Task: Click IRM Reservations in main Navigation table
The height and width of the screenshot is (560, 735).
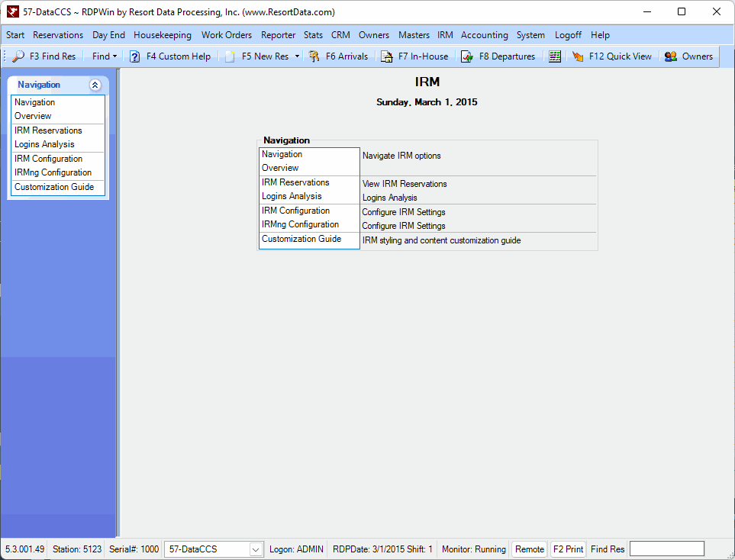Action: click(296, 182)
